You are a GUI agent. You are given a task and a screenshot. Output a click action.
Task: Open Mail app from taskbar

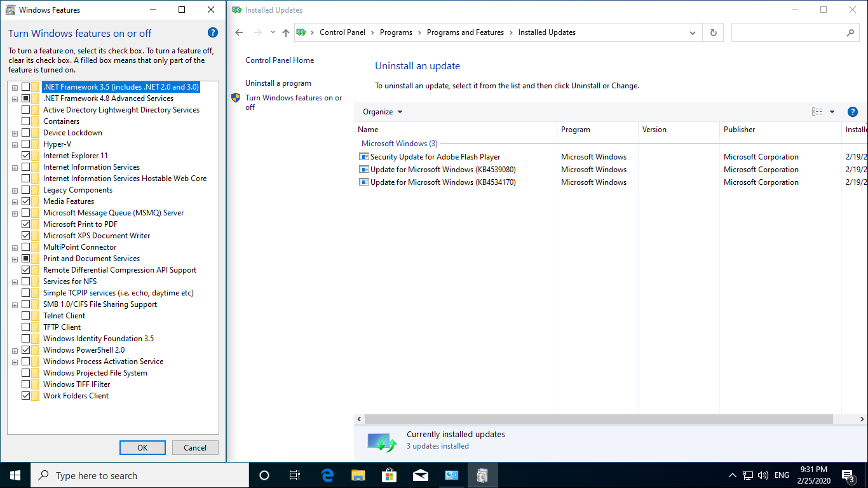pyautogui.click(x=420, y=475)
